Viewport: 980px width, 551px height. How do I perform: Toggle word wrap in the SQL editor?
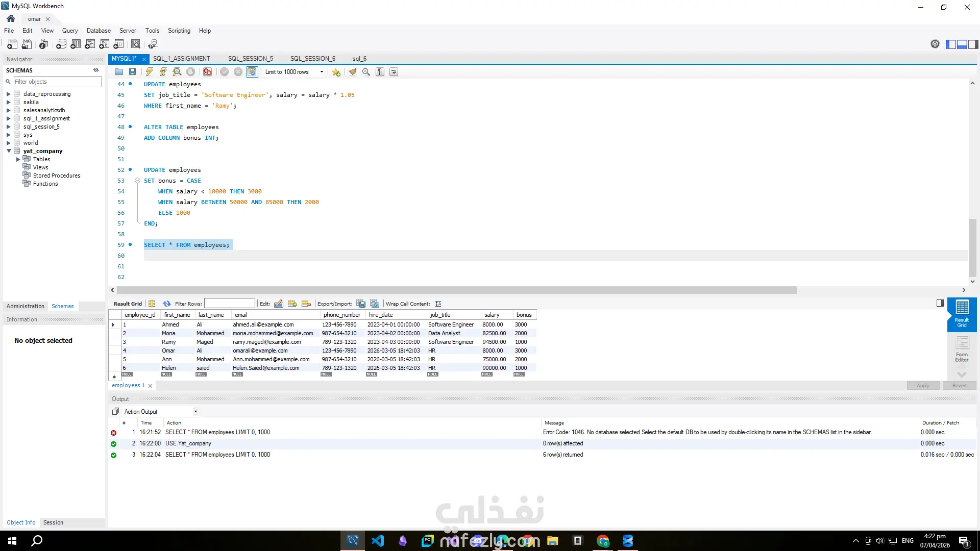(394, 72)
